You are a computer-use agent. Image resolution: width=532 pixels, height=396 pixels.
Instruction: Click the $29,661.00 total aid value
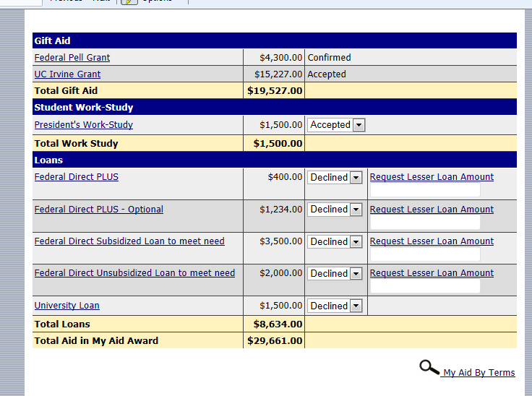pos(275,340)
